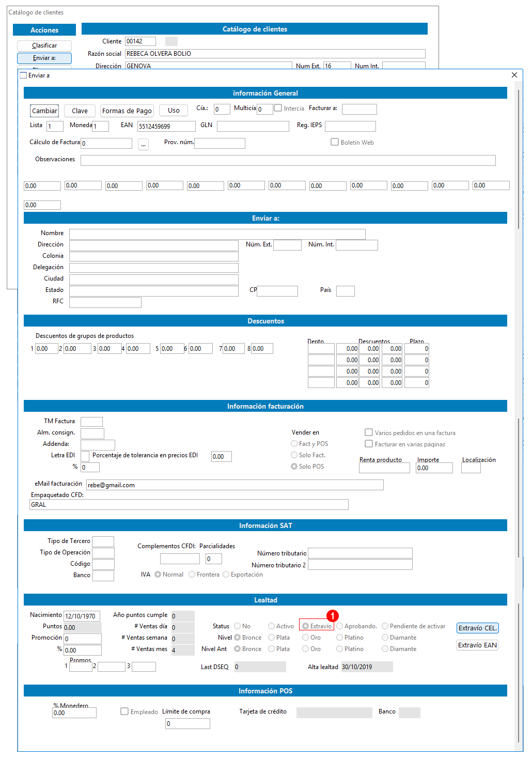Check Facturar en varias páginas option
The height and width of the screenshot is (759, 532).
point(369,444)
